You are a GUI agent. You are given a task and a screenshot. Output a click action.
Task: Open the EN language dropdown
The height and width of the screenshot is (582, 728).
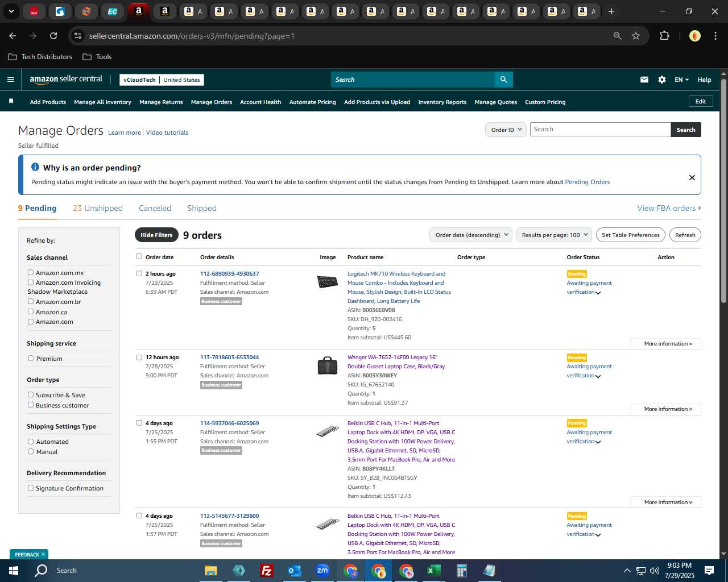point(681,80)
